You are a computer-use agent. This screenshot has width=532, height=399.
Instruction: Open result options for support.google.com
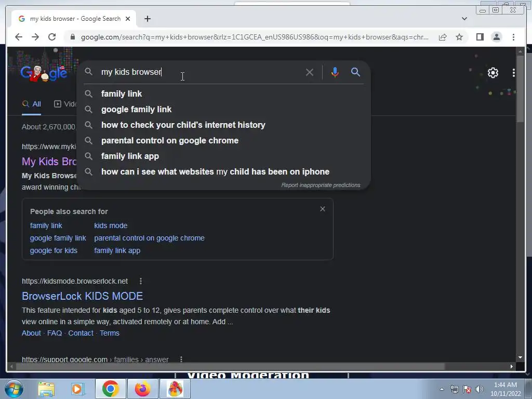[x=181, y=359]
